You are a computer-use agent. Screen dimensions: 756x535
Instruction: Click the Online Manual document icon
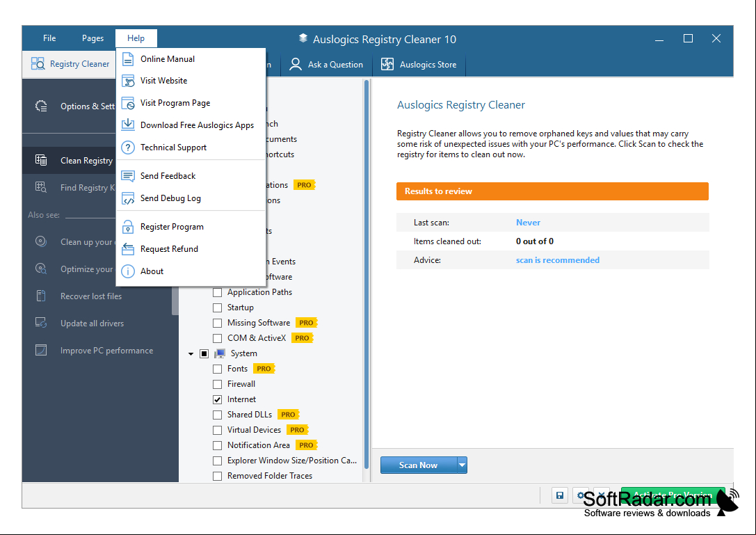[x=128, y=59]
